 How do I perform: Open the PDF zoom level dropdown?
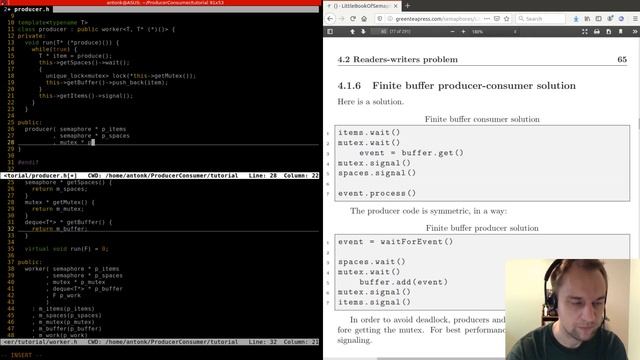(x=495, y=31)
